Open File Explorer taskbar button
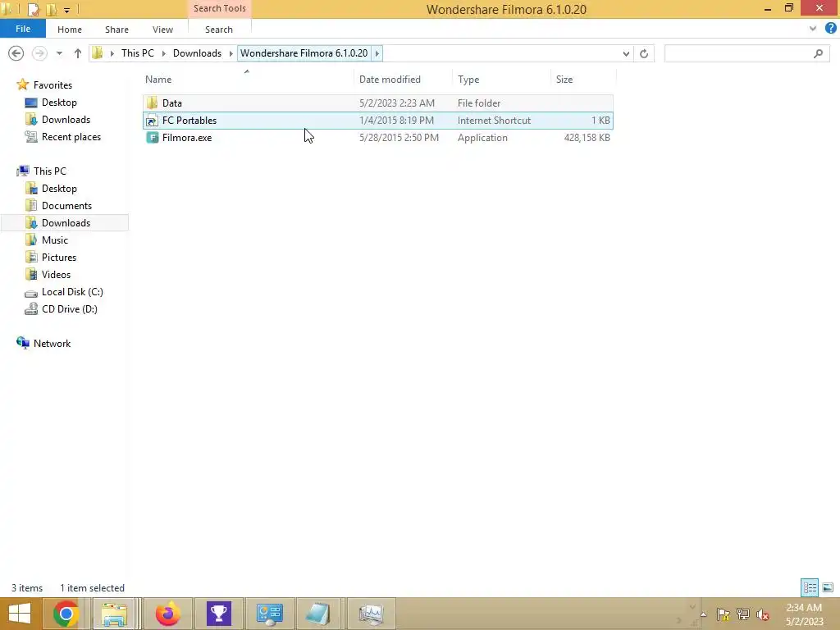Viewport: 840px width, 630px height. click(114, 614)
